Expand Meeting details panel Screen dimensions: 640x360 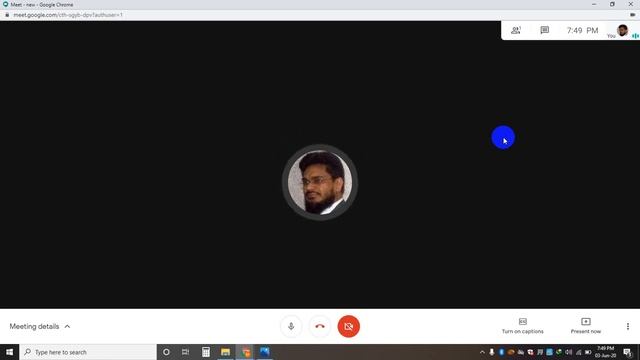(40, 327)
